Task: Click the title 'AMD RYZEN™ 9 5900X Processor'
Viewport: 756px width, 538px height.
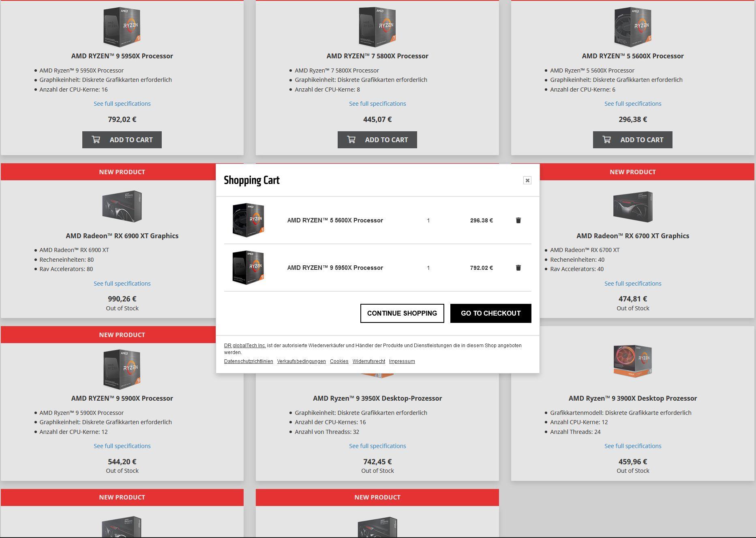Action: 122,398
